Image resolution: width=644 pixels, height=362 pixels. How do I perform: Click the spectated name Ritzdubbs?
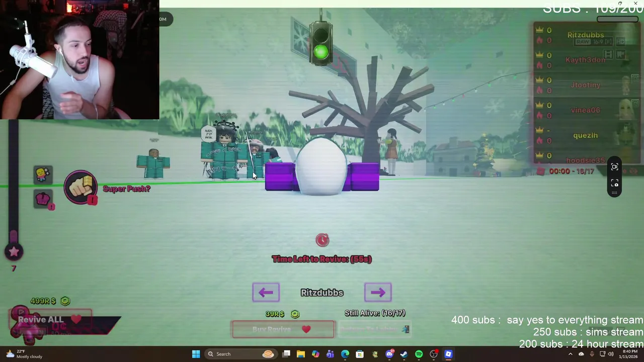[322, 293]
